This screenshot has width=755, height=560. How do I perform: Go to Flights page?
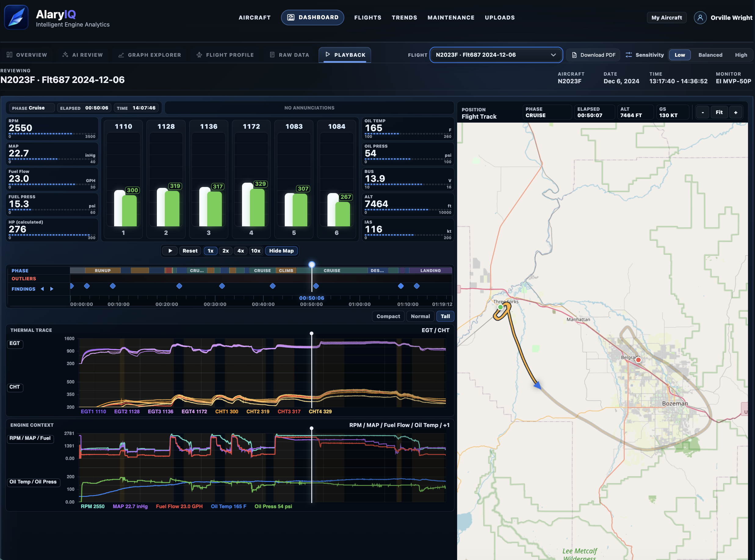coord(368,18)
